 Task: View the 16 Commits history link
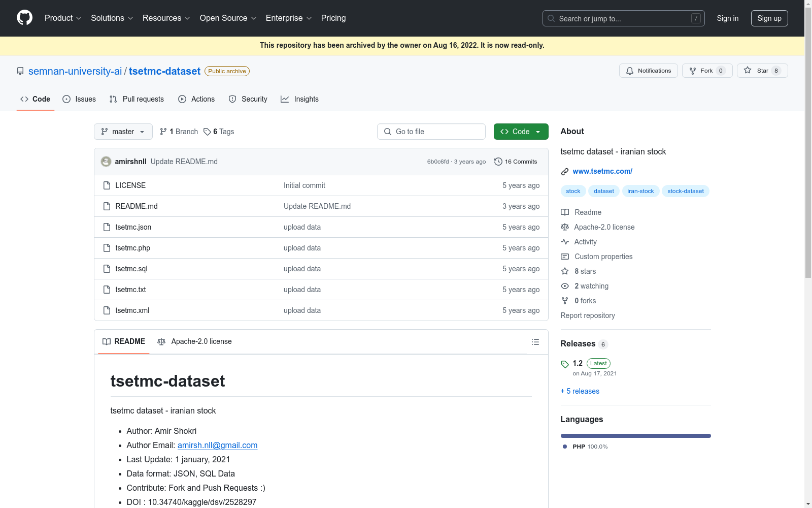pyautogui.click(x=516, y=162)
